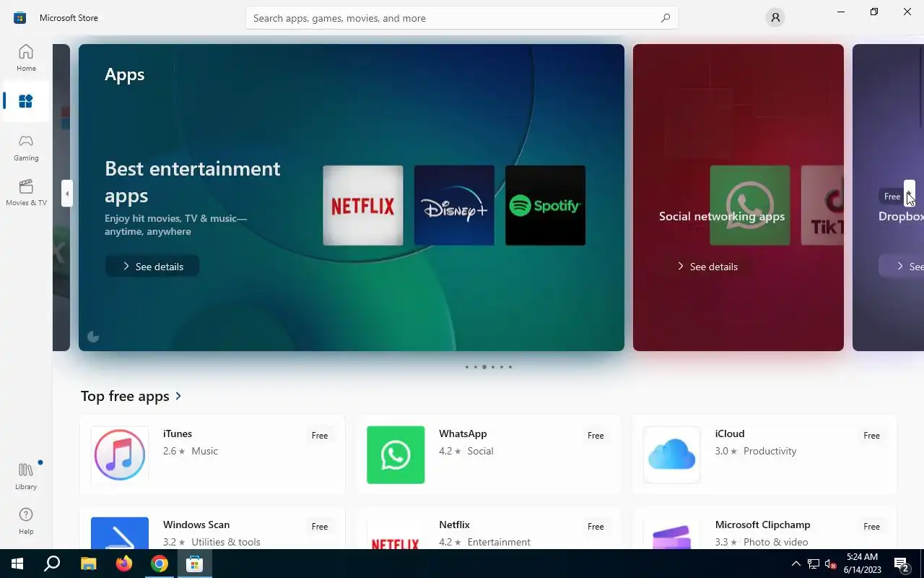Open the Microsoft Clipchamp title
The width and height of the screenshot is (924, 578).
pyautogui.click(x=762, y=525)
